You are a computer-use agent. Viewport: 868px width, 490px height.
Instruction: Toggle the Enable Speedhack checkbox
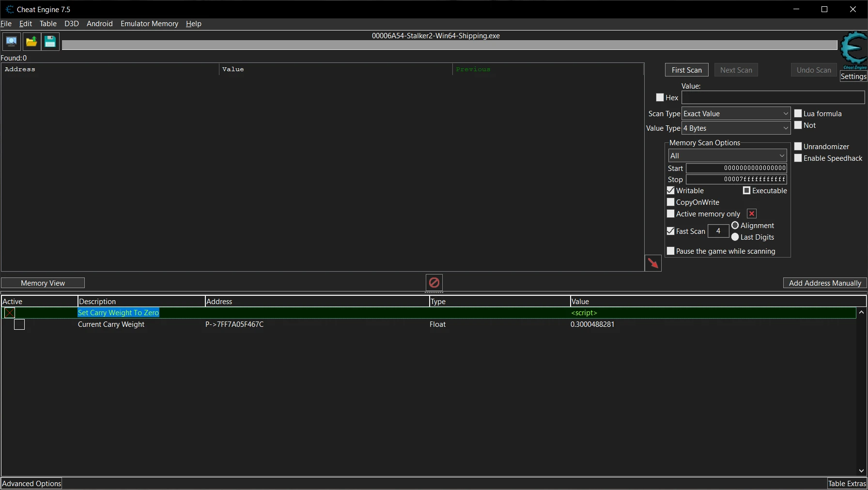pos(798,158)
